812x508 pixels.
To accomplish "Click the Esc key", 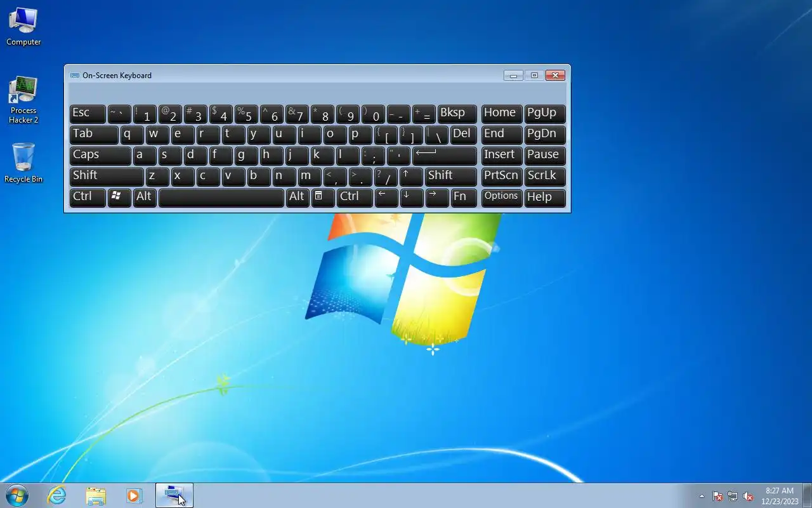I will pyautogui.click(x=88, y=114).
